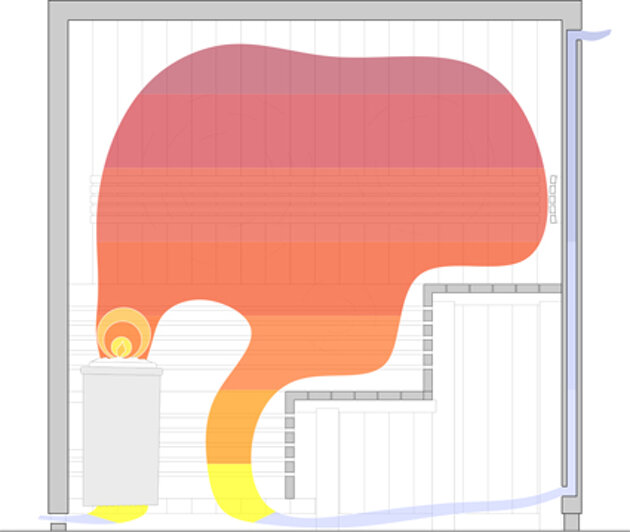Pick the yellow band in the airflow column
This screenshot has height=532, width=630.
pyautogui.click(x=239, y=492)
